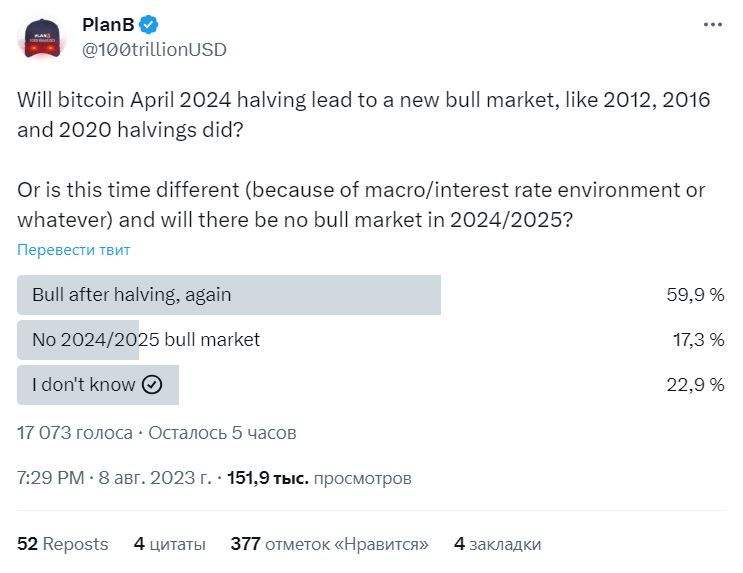Select the "No 2024/2025 bull market" poll option

coord(146,340)
